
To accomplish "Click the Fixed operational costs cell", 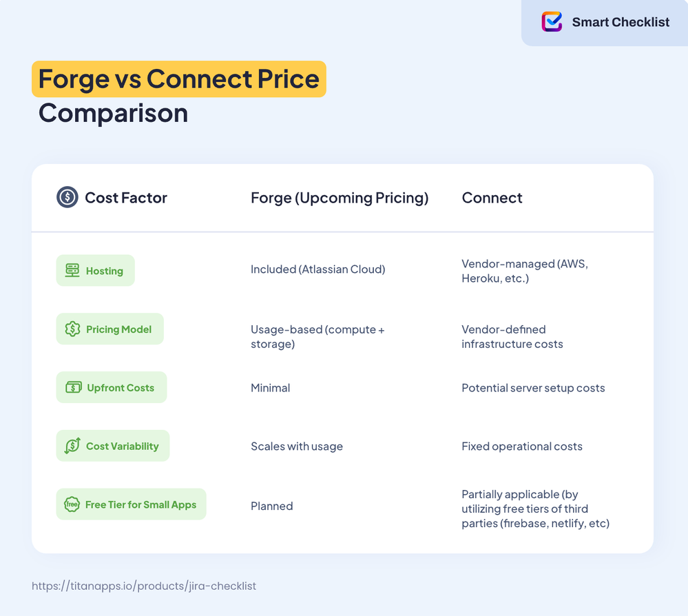I will (x=522, y=446).
